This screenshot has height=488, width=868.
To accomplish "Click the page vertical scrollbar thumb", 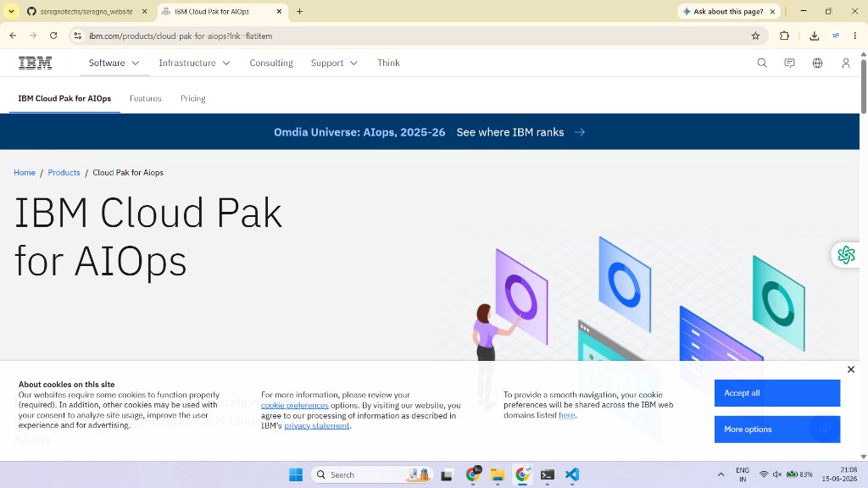I will coord(864,86).
